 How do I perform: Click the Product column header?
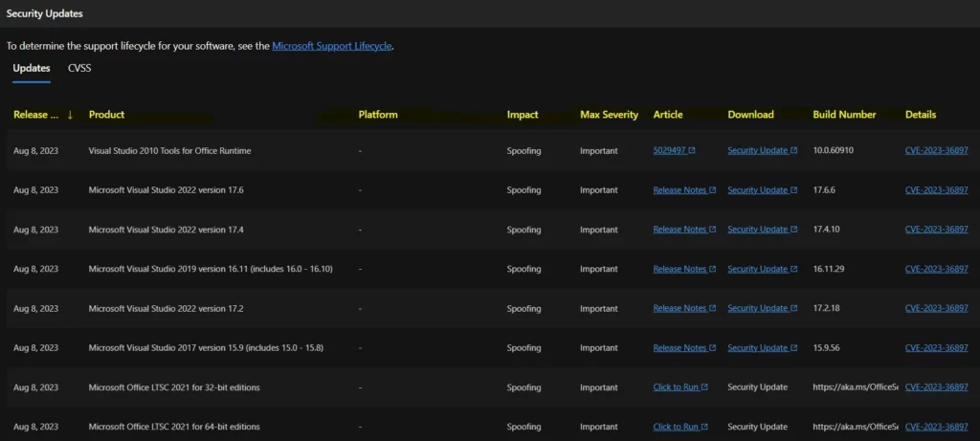pos(106,114)
